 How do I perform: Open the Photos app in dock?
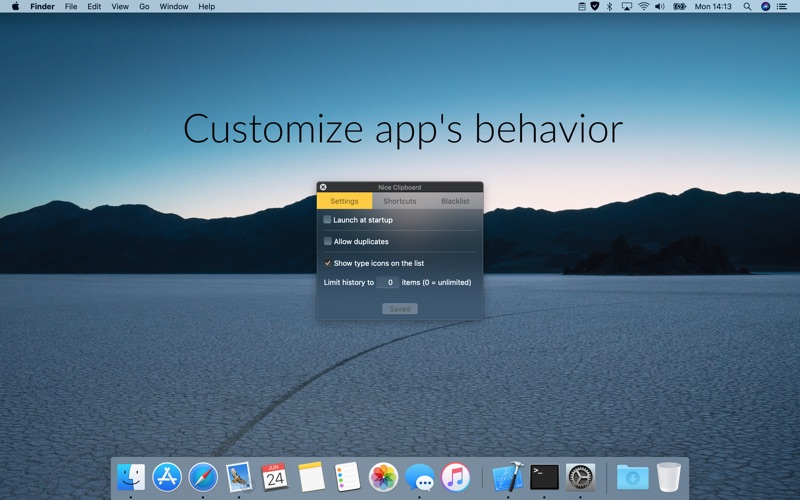[383, 476]
